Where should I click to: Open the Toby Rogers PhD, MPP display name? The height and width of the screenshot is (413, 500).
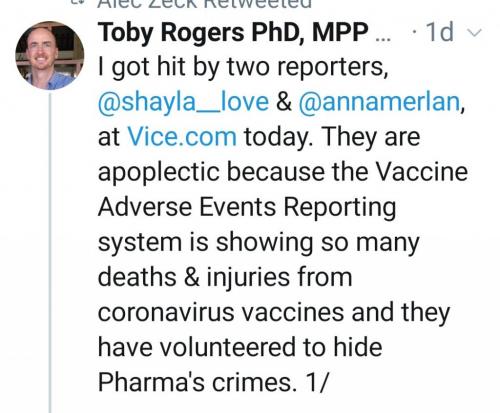coord(233,32)
